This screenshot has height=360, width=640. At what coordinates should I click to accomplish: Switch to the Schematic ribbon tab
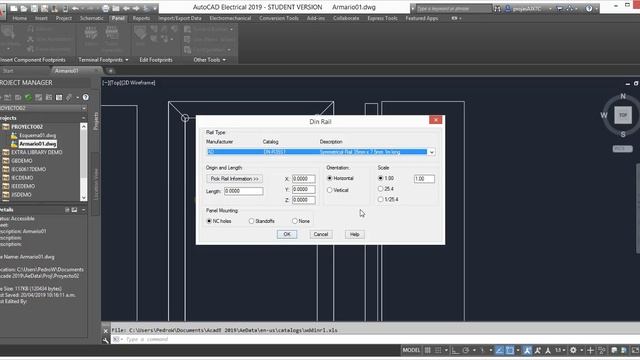(x=91, y=18)
